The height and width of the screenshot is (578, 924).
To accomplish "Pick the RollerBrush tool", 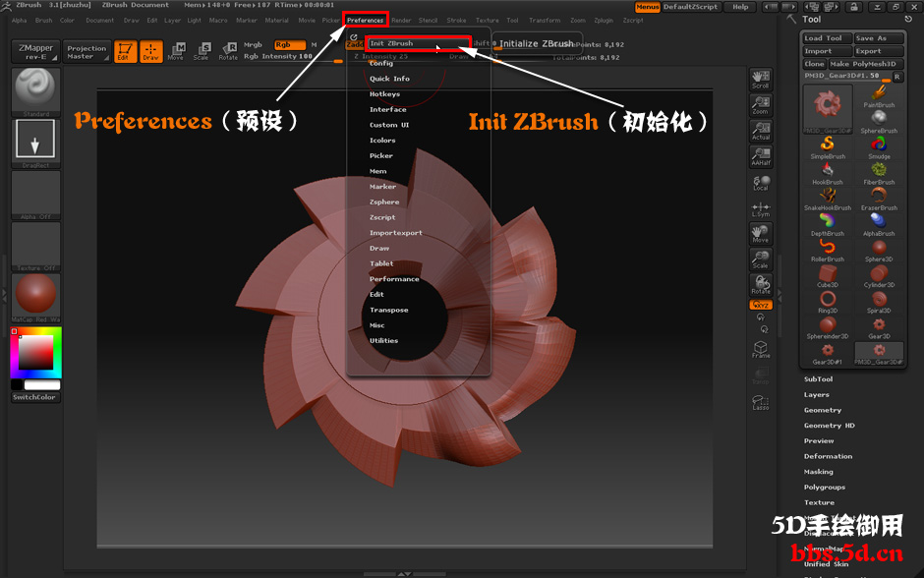I will 828,250.
